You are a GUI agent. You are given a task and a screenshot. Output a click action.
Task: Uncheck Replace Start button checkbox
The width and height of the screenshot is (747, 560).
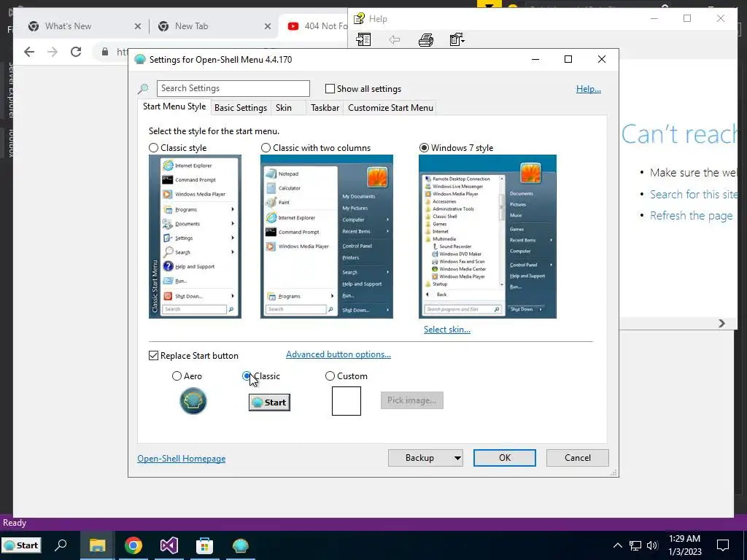153,356
